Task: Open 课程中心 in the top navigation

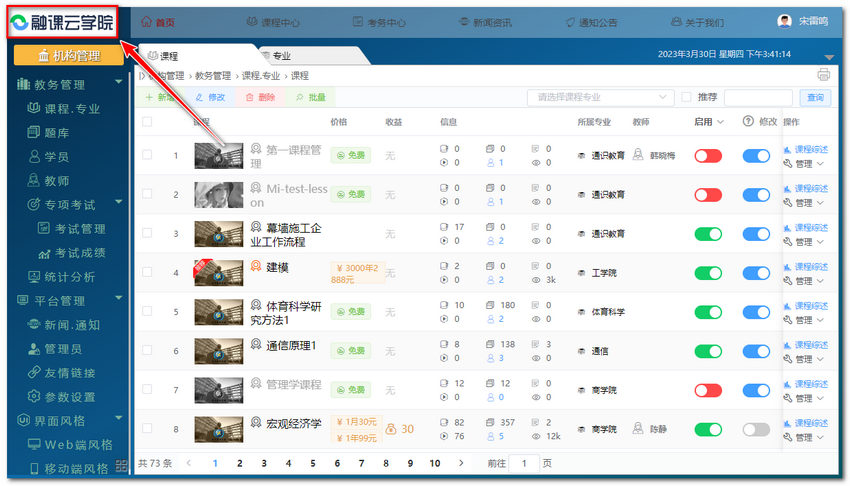Action: click(x=278, y=21)
